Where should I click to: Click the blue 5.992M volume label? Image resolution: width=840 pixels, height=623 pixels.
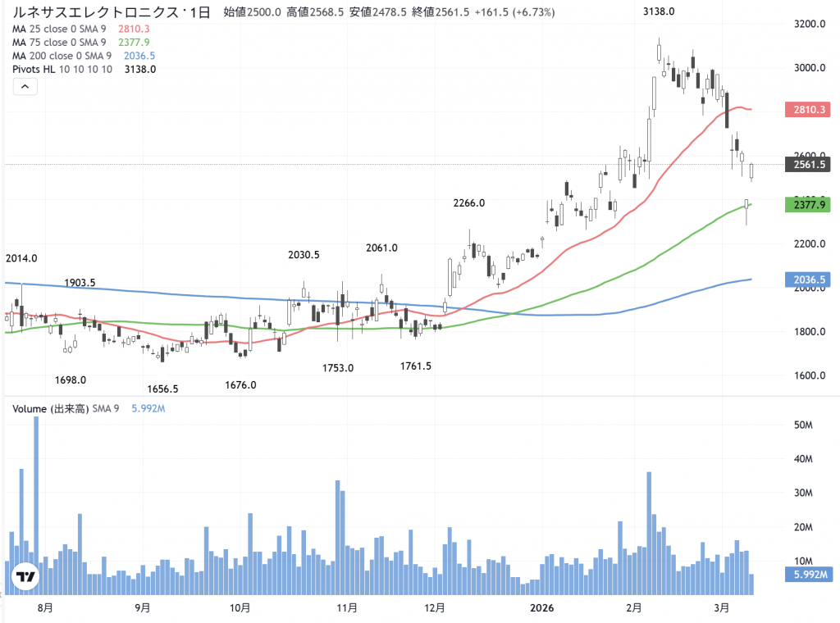[x=808, y=574]
